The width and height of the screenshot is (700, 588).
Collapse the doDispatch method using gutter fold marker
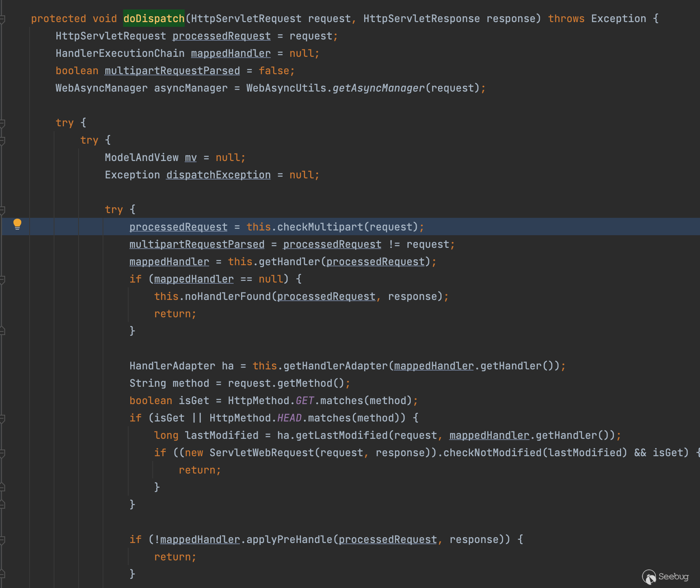2,19
